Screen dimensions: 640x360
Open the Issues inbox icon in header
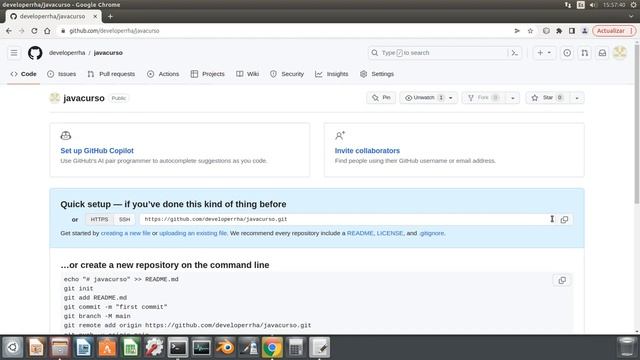click(567, 53)
